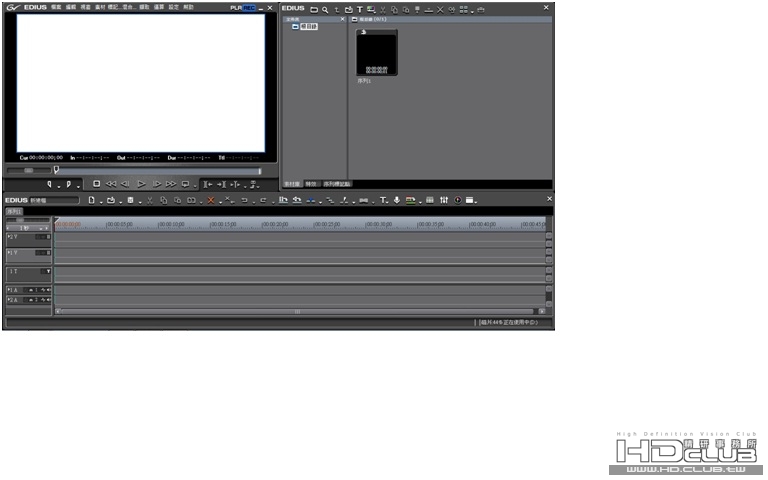Click the audio mixer icon in timeline
768x480 pixels.
(444, 200)
